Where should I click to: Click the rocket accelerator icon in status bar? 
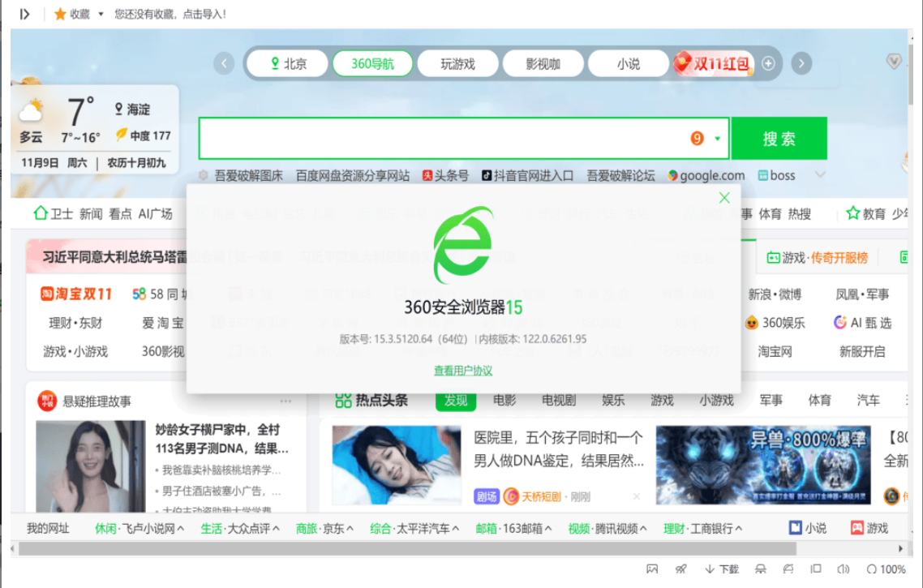pyautogui.click(x=681, y=569)
